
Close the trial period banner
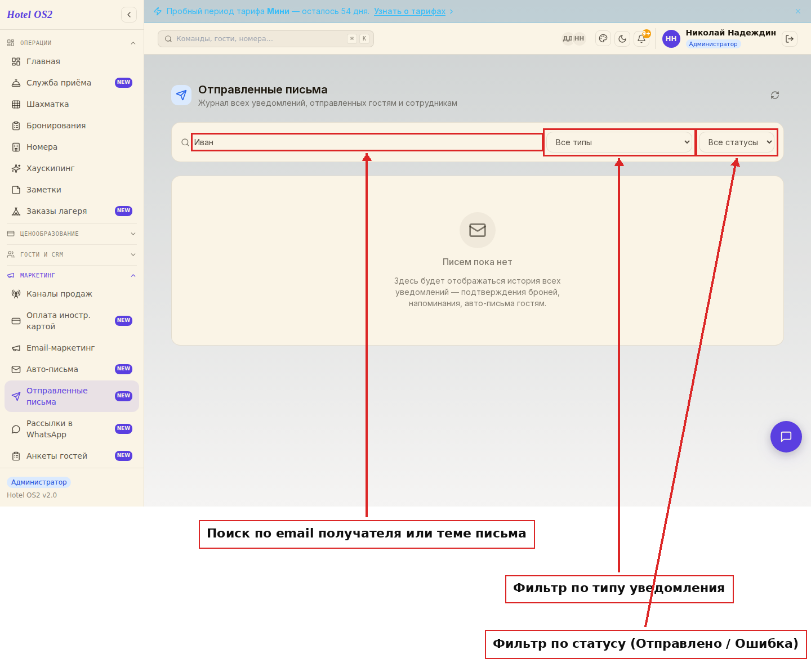click(798, 11)
